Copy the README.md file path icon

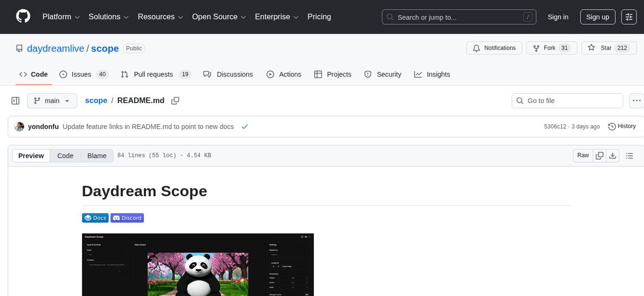click(x=175, y=101)
